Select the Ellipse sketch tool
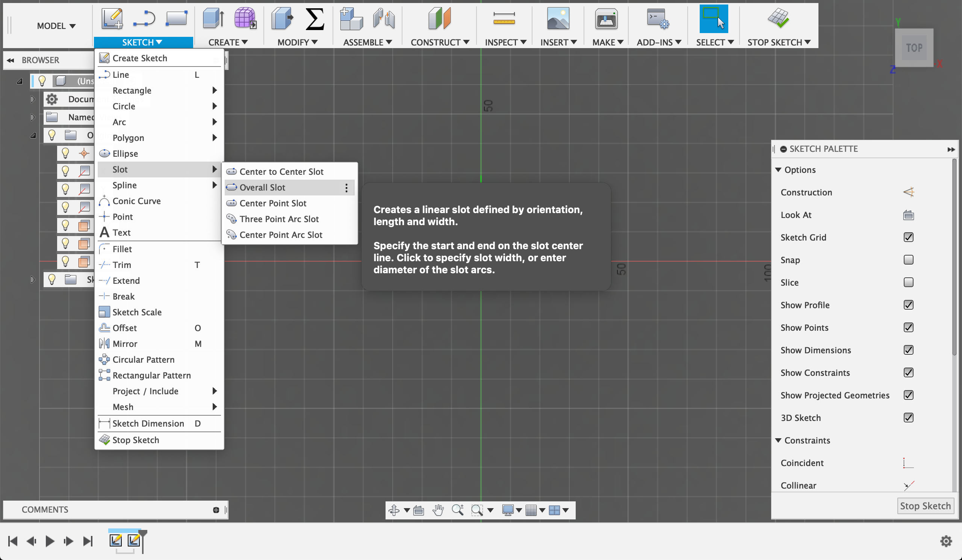The height and width of the screenshot is (560, 962). coord(125,153)
